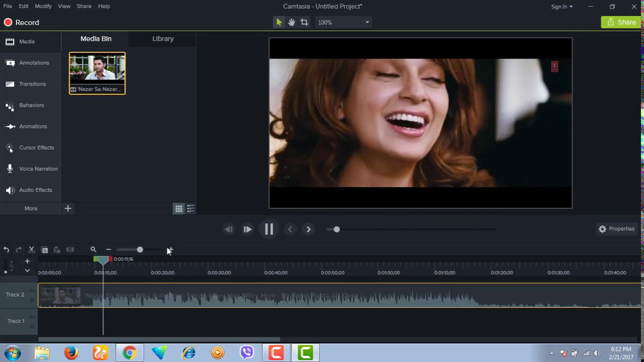The width and height of the screenshot is (644, 362).
Task: Paste media on the timeline
Action: (x=57, y=249)
